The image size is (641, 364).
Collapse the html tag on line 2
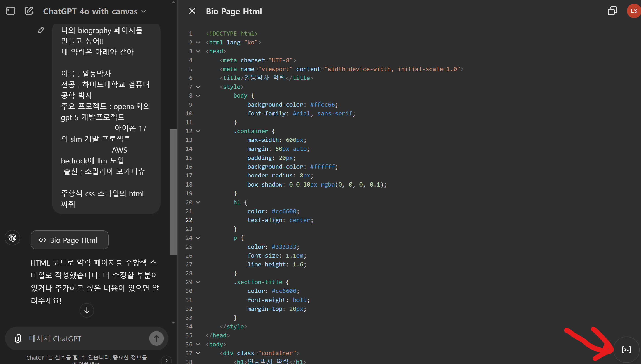[x=198, y=43]
